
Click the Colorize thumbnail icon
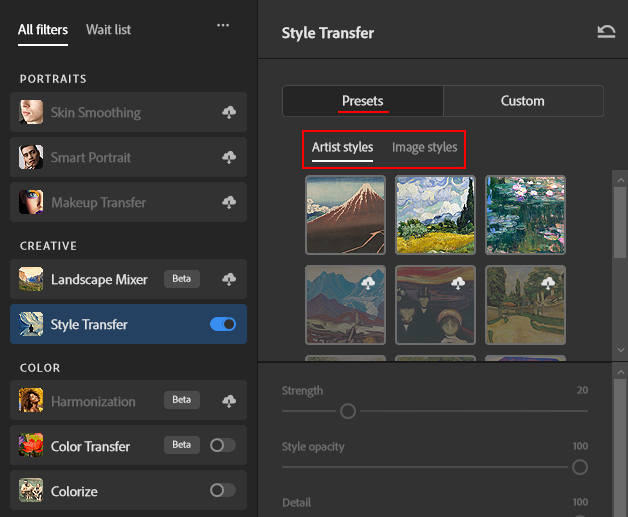tap(31, 490)
